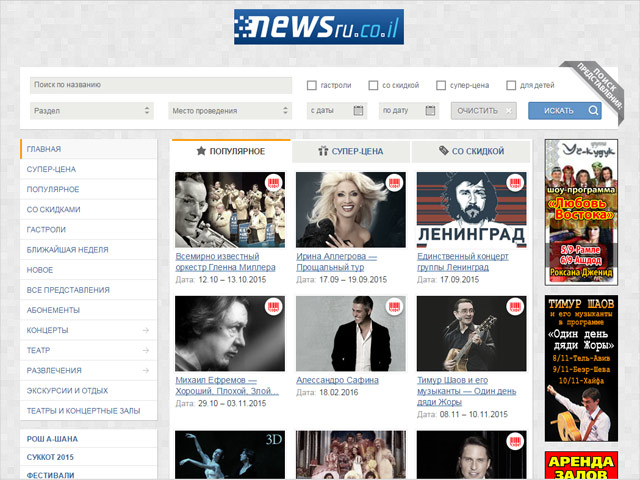Click ticket badge on Алессандро Сафина card
The width and height of the screenshot is (640, 480).
point(394,307)
